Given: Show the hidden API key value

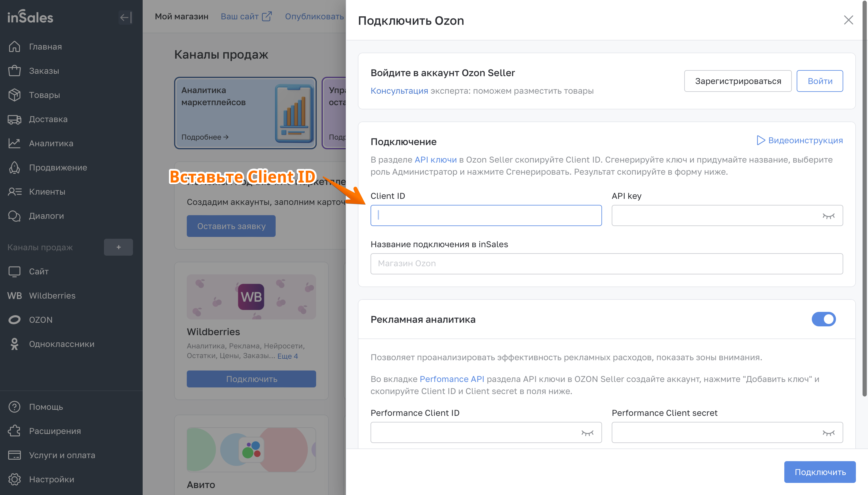Looking at the screenshot, I should point(828,216).
